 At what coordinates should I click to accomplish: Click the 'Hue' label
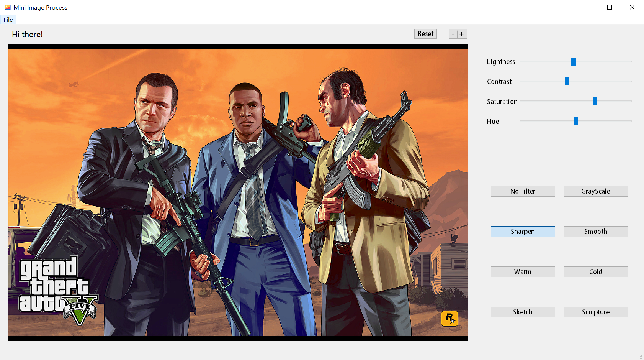click(x=493, y=122)
